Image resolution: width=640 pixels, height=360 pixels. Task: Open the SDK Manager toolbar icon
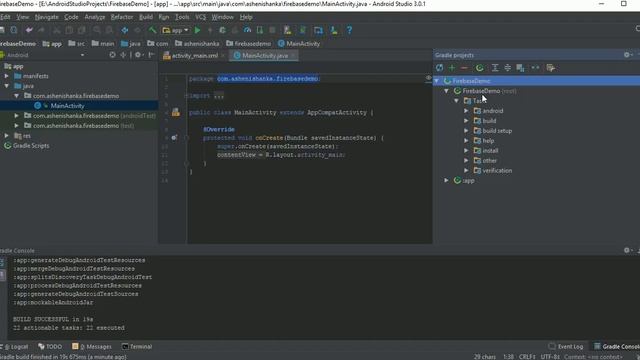point(334,30)
